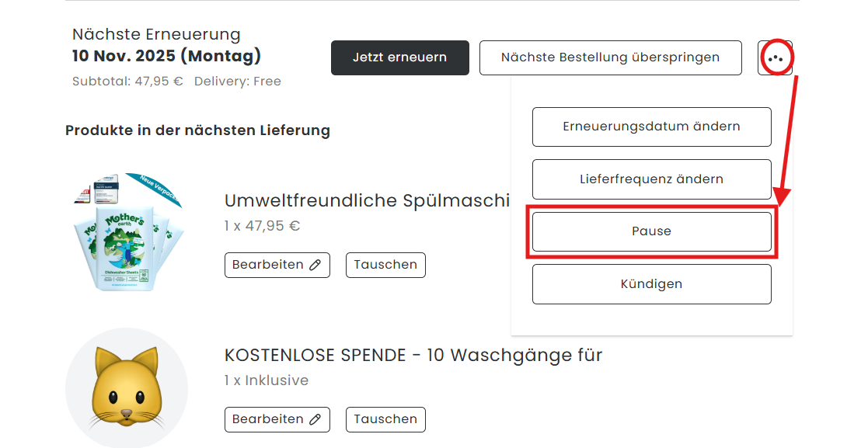Open the Umweltfreundliche Spülmaschi product title
Screen dimensions: 868x448
(x=366, y=200)
